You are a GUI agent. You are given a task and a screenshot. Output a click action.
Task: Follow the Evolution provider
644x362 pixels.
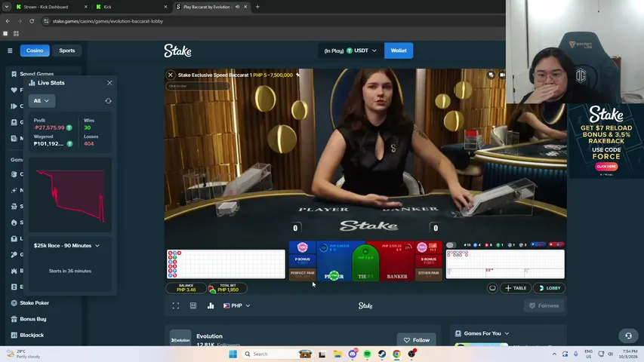pyautogui.click(x=417, y=340)
